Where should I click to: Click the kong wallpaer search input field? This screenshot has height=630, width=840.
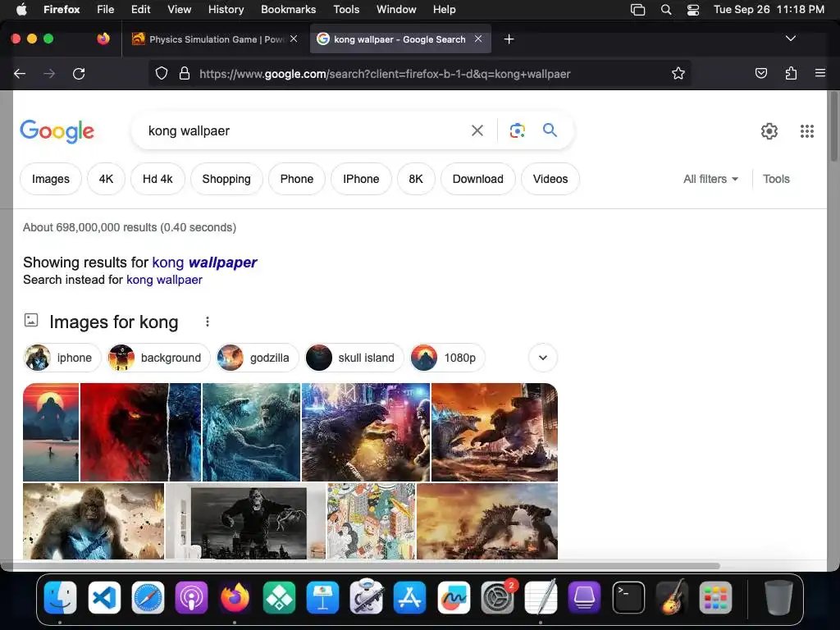305,130
